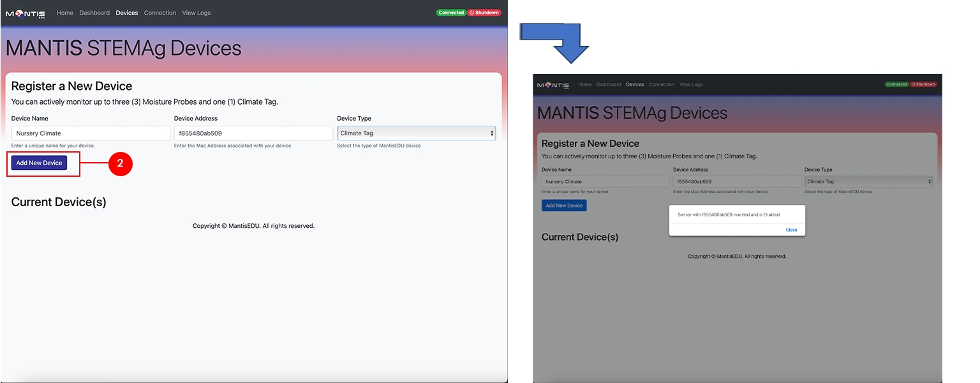This screenshot has width=980, height=383.
Task: Close the sensor inserted confirmation dialog
Action: 791,230
